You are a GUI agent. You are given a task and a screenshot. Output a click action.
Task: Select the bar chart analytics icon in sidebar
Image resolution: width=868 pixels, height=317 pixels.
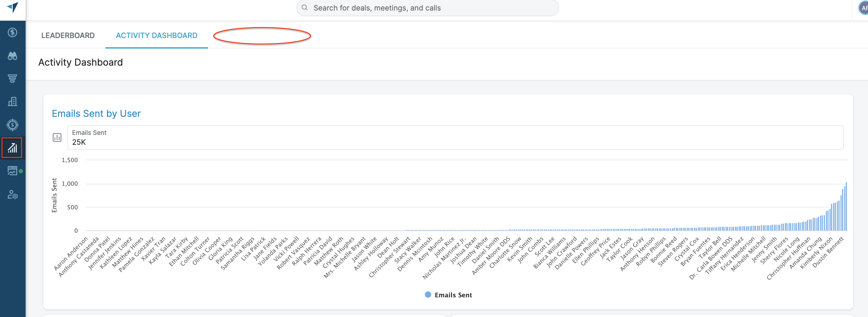click(12, 148)
